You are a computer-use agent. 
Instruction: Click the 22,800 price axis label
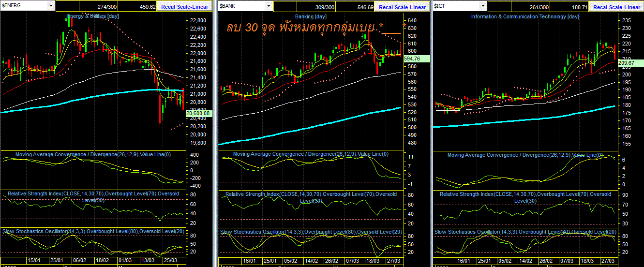pyautogui.click(x=198, y=20)
